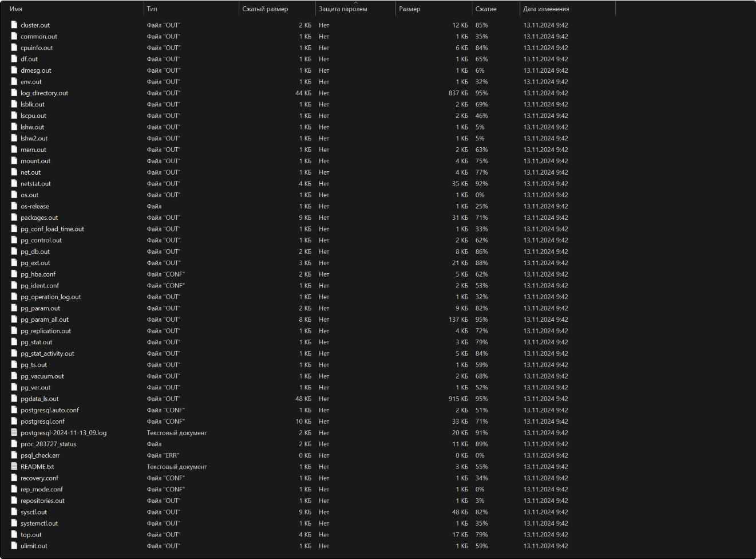Sort by Дата изменения column header

click(546, 9)
